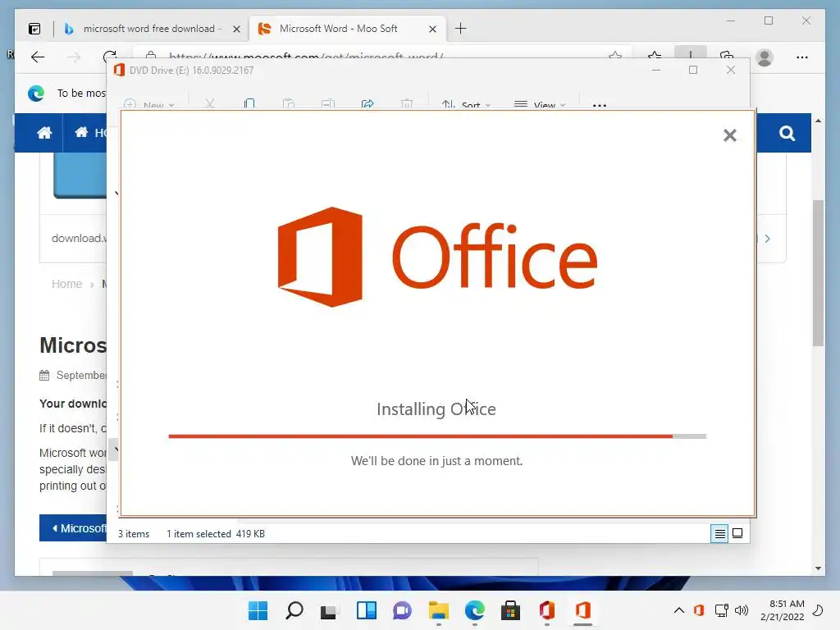Close the Installing Office dialog

pyautogui.click(x=729, y=135)
